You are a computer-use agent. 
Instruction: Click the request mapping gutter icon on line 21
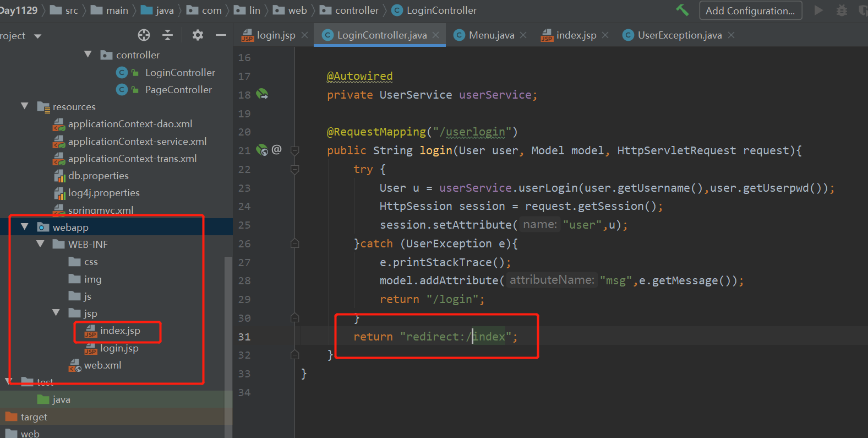click(263, 150)
